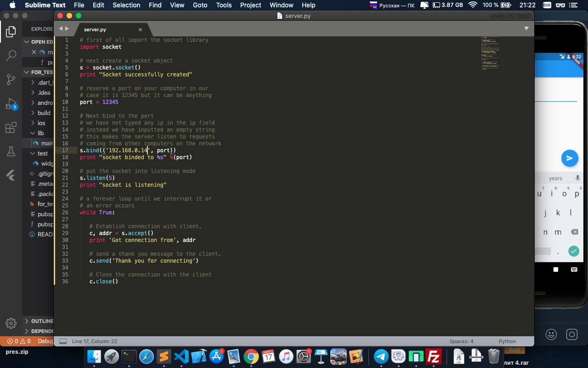
Task: Tap emulator keyboard backspace key
Action: pos(574,232)
